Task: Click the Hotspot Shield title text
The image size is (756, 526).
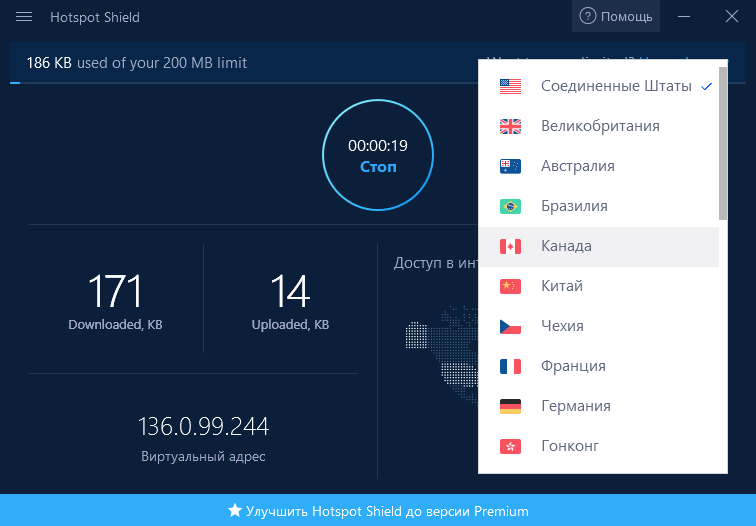Action: pos(95,17)
